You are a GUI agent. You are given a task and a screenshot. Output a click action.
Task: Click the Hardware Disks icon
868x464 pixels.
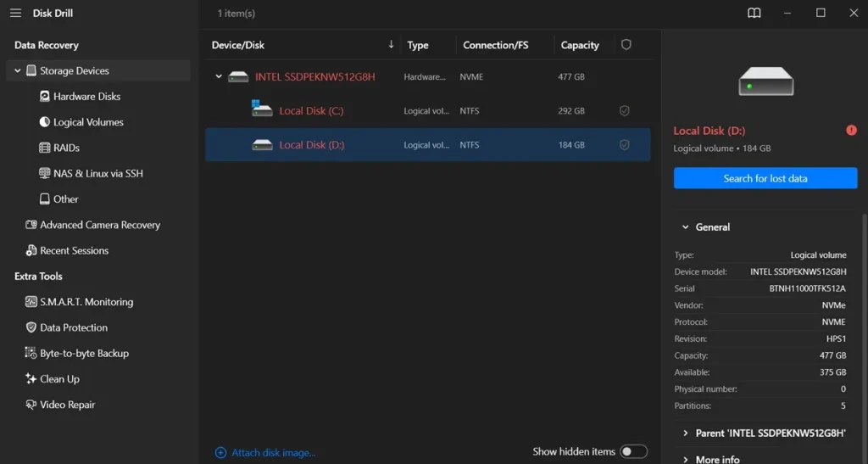point(44,97)
